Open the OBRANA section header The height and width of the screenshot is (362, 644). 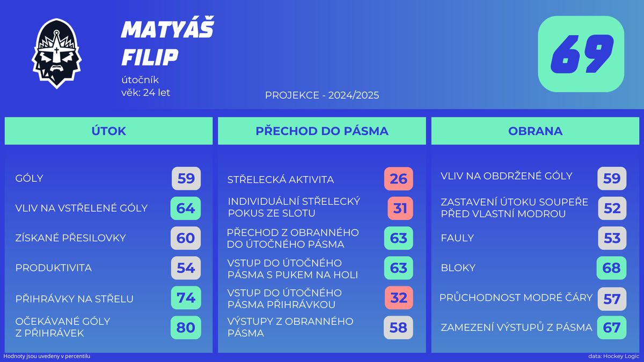pos(535,131)
